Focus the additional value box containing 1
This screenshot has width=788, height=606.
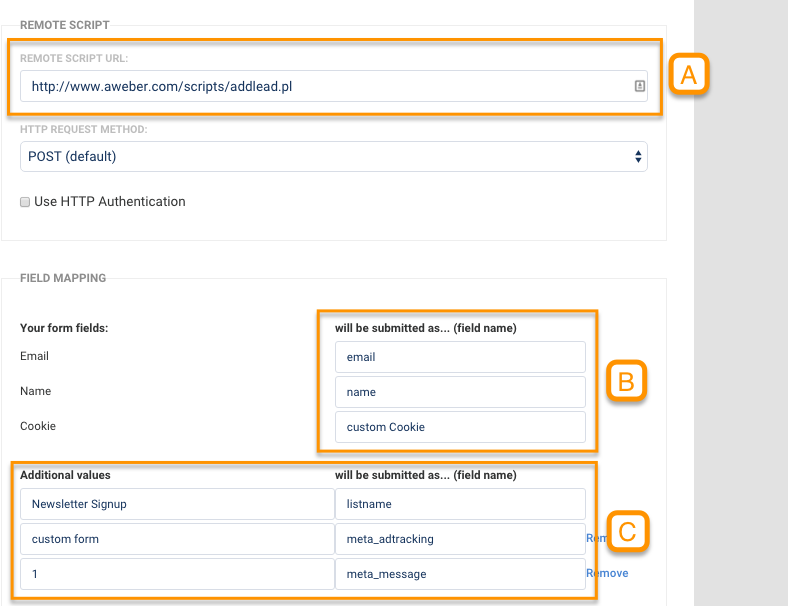[177, 574]
